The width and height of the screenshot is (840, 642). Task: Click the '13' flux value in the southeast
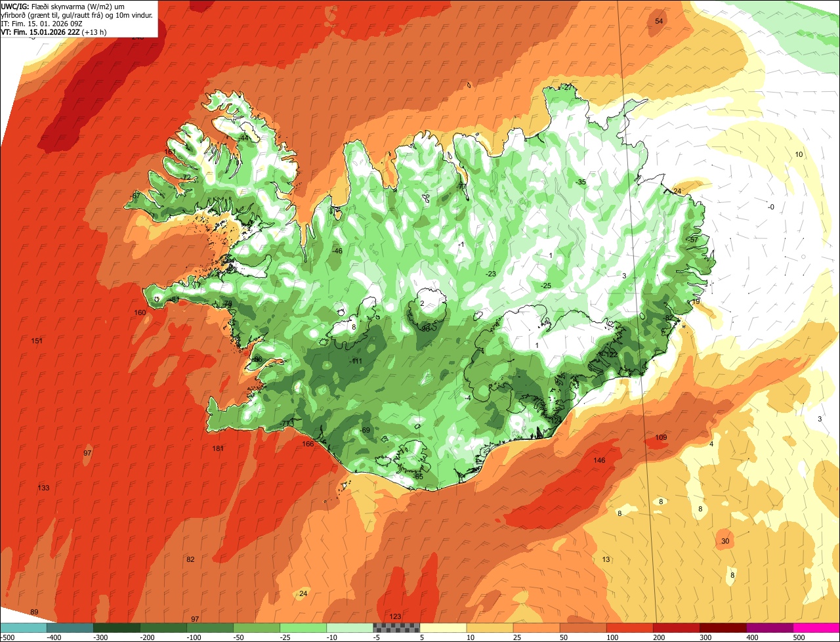(x=606, y=559)
